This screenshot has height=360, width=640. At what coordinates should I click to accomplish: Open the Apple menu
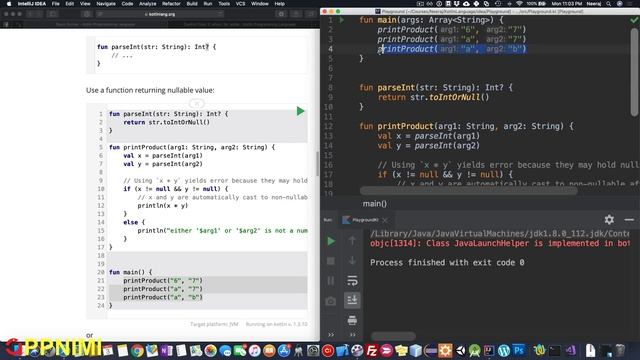9,4
